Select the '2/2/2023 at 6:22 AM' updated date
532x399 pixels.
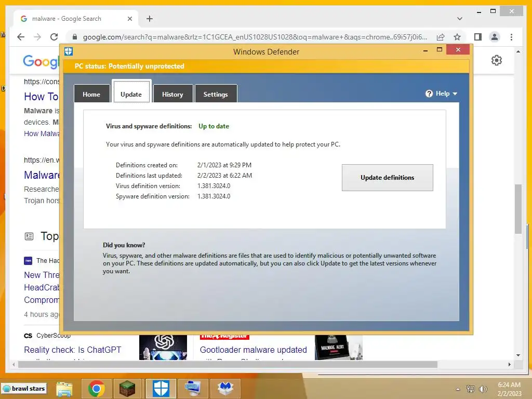(224, 176)
